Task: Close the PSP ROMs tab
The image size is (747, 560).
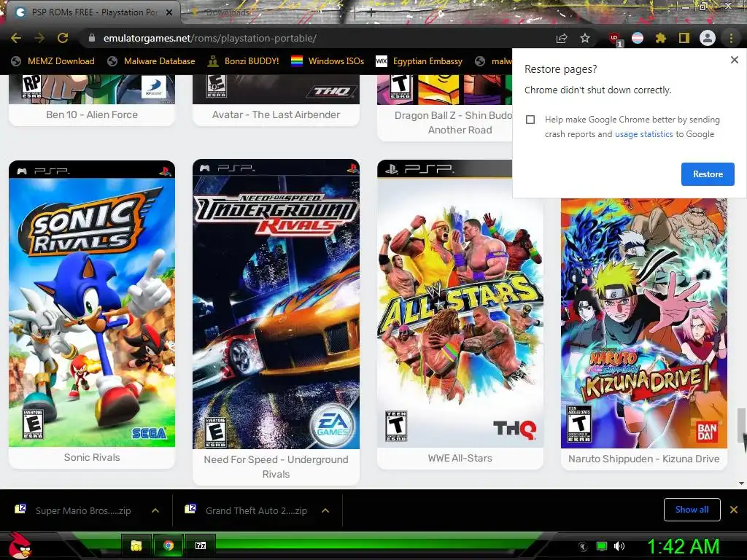Action: pos(169,12)
